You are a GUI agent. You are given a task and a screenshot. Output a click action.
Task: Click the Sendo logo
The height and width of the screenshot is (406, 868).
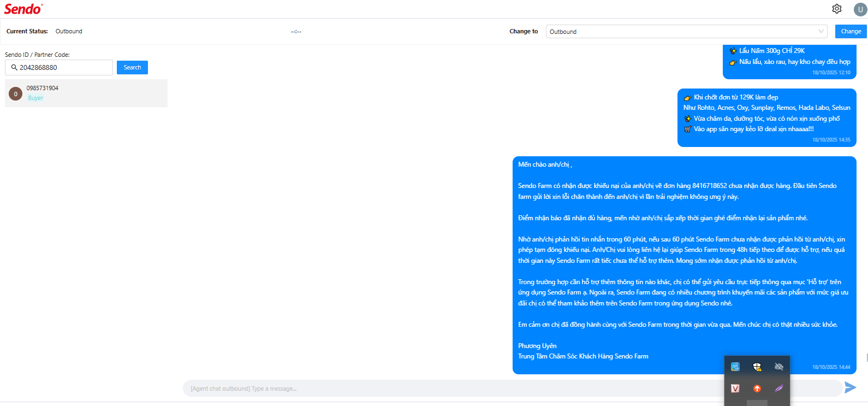coord(23,9)
